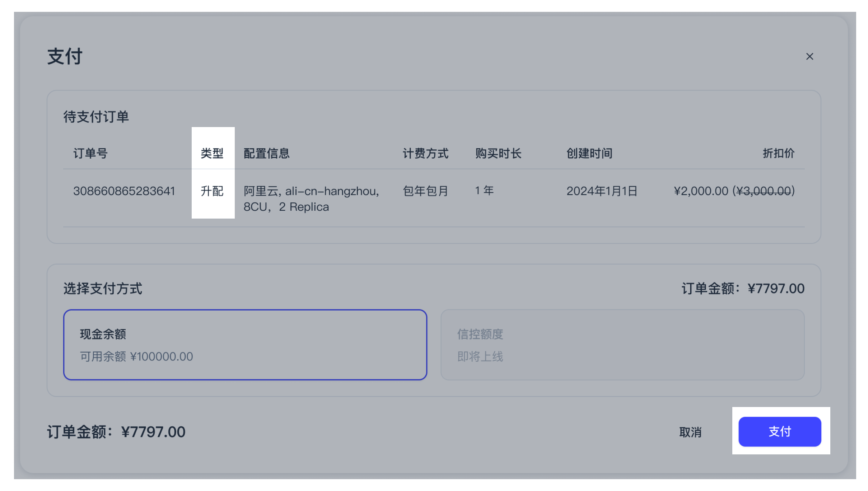The width and height of the screenshot is (868, 491).
Task: Click the 订单号 column header
Action: [90, 153]
